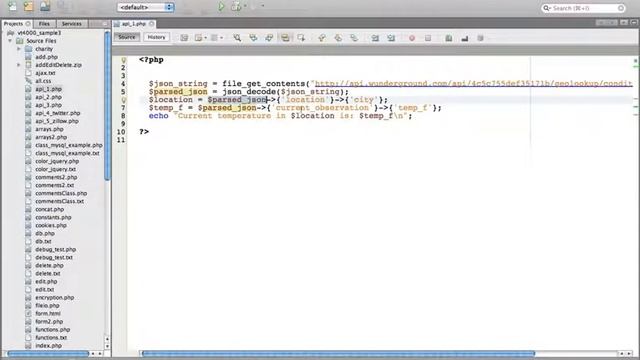The height and width of the screenshot is (360, 640).
Task: Click the lightbulb hint on line 6
Action: [123, 100]
